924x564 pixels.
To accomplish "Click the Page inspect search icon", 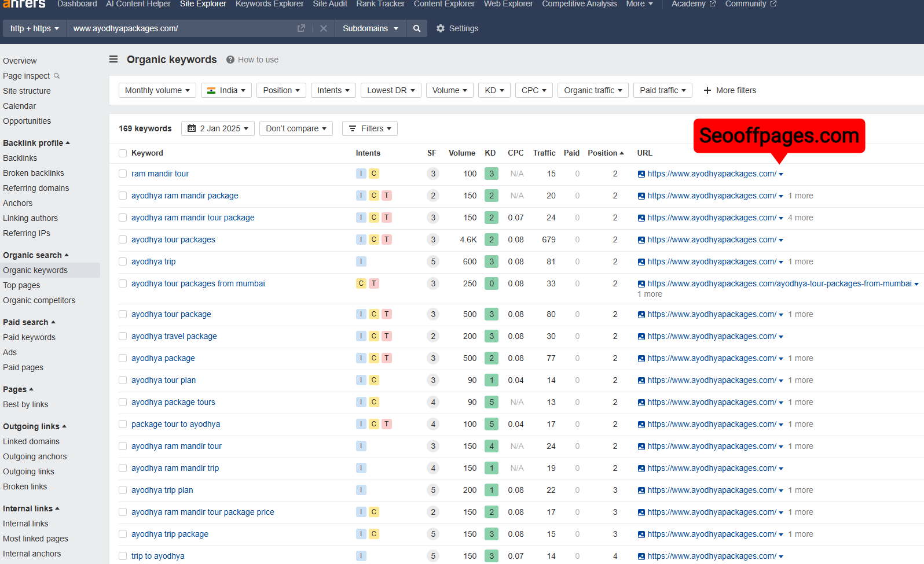I will tap(57, 76).
